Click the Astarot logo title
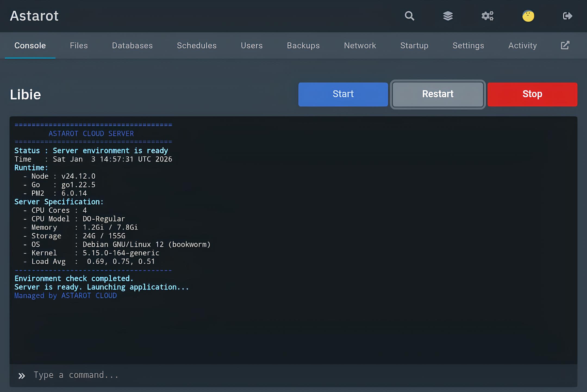Screen dimensions: 587x392 (x=34, y=16)
